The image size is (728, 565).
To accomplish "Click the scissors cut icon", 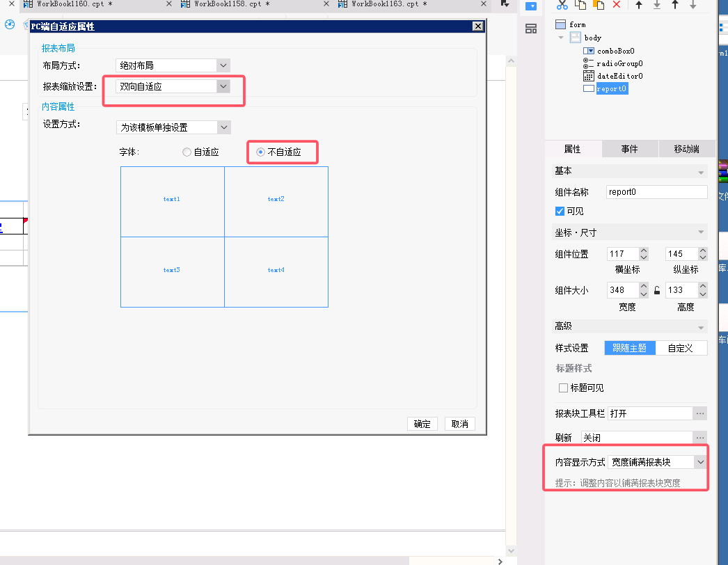I will coord(562,5).
